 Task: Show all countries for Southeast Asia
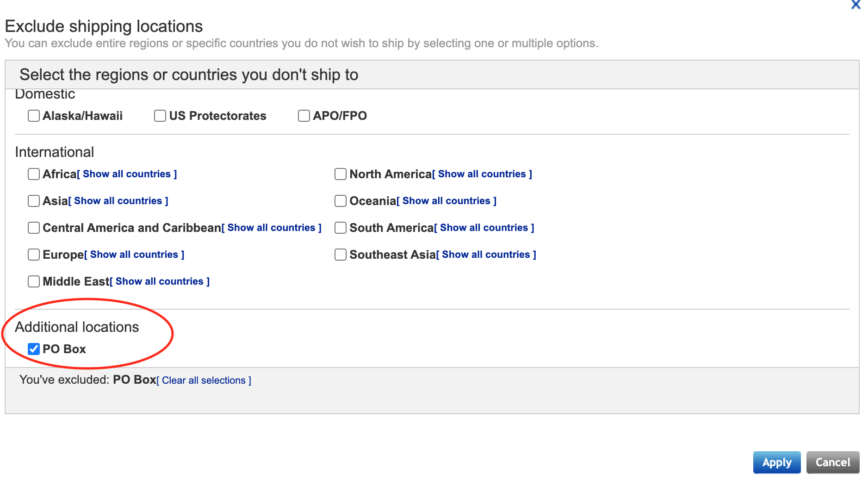click(486, 255)
